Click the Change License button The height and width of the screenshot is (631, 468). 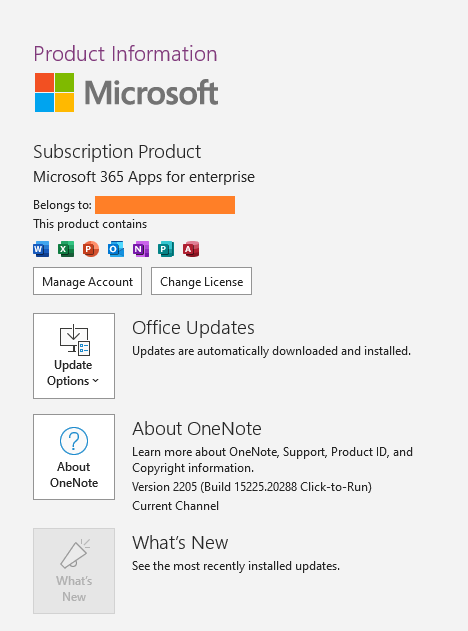[201, 281]
